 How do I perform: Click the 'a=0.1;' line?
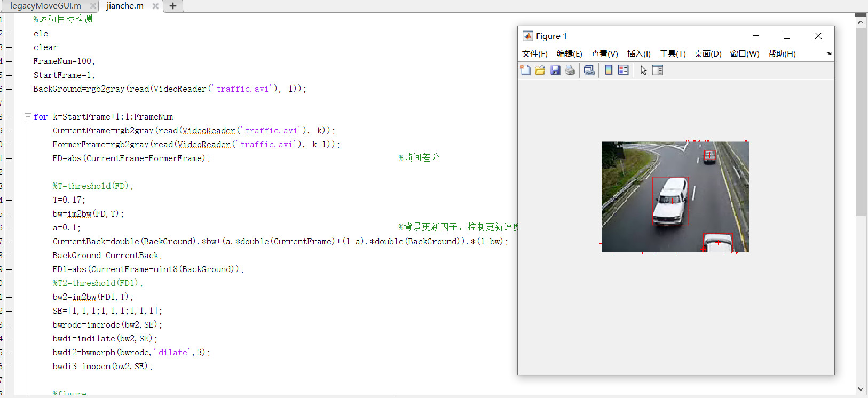click(66, 228)
